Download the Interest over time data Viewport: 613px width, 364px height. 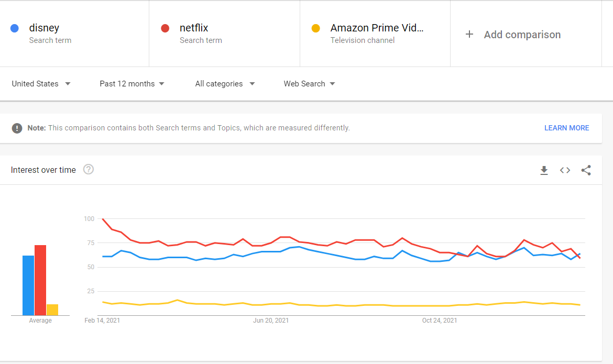(x=544, y=170)
